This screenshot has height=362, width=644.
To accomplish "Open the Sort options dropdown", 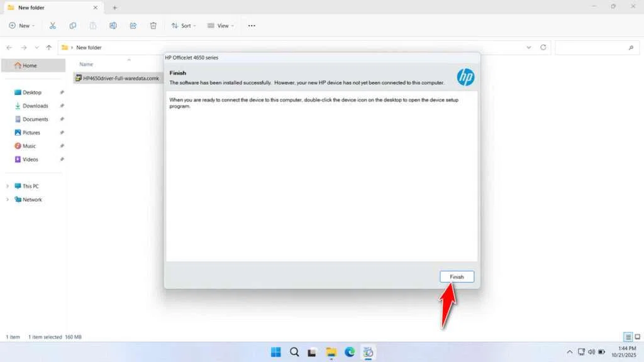I will point(183,26).
